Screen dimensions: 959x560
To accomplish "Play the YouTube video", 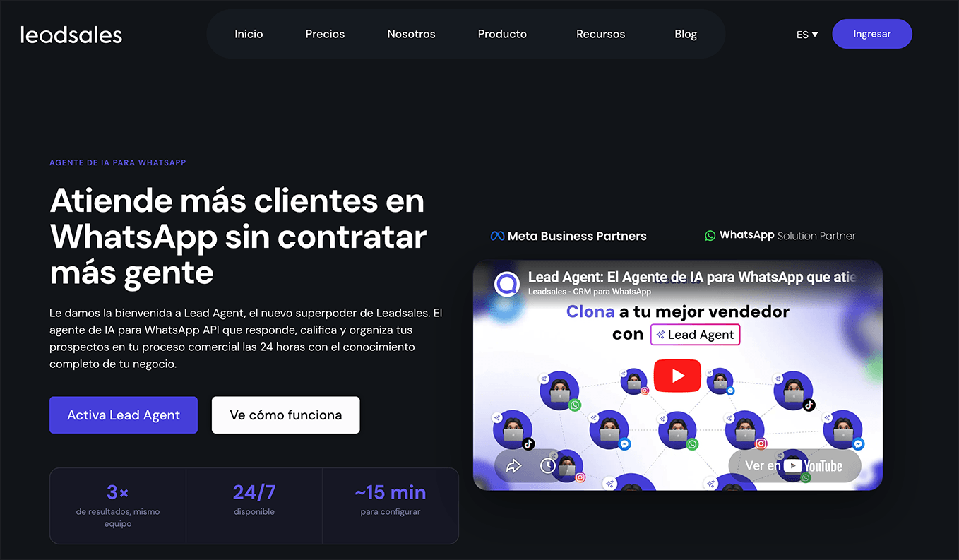I will (x=677, y=376).
